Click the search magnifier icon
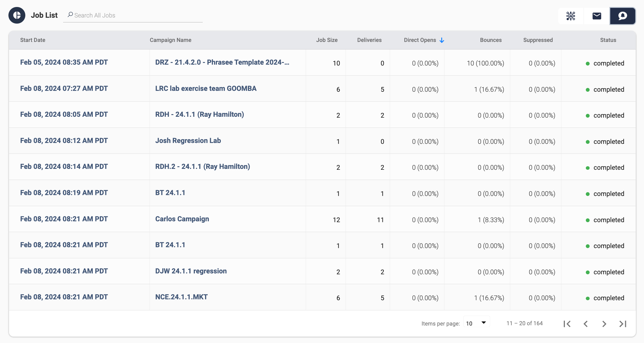 70,15
